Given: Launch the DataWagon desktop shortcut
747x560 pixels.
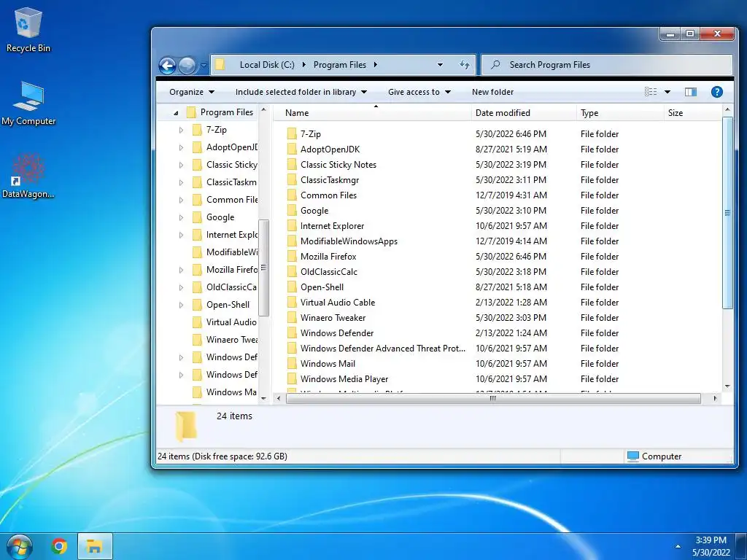Looking at the screenshot, I should point(28,176).
